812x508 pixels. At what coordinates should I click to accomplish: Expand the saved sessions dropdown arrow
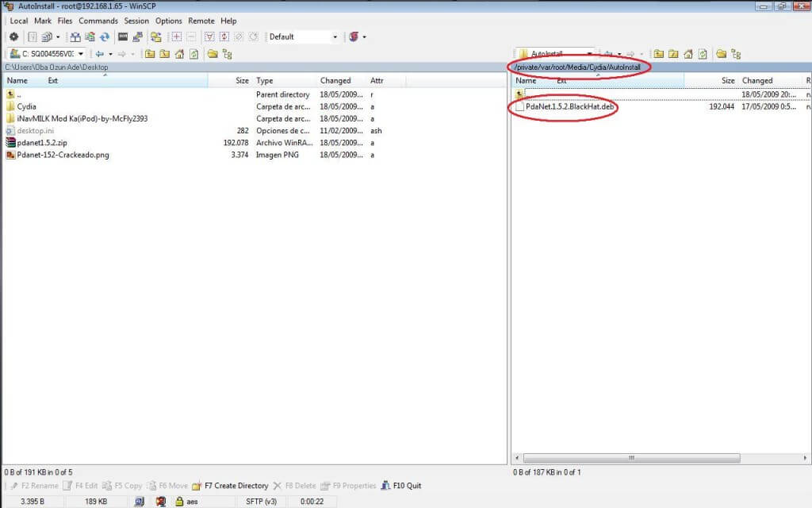point(364,37)
